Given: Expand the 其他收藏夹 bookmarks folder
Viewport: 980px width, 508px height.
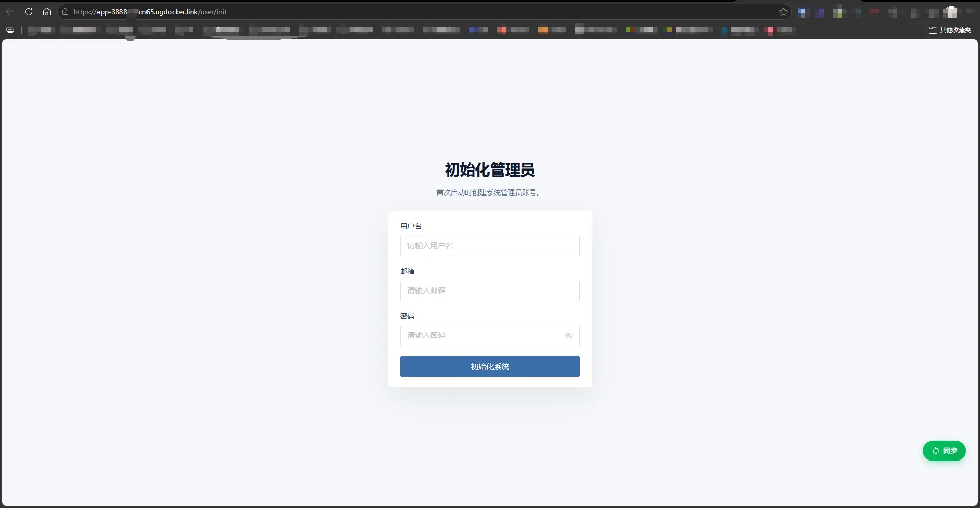Looking at the screenshot, I should tap(950, 30).
